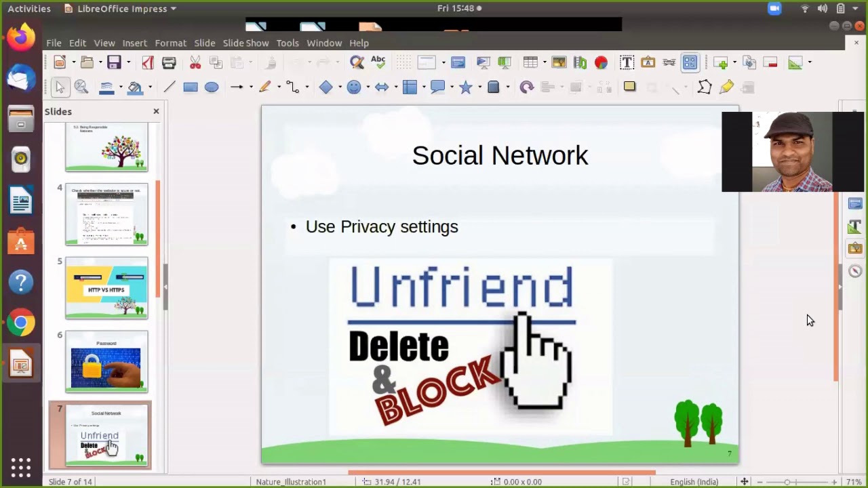Open the File menu

pos(54,43)
